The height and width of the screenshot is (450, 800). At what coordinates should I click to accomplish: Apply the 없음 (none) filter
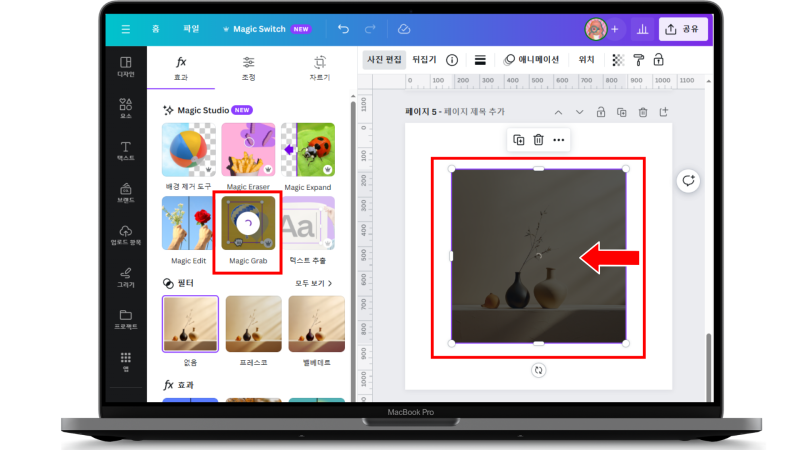190,324
